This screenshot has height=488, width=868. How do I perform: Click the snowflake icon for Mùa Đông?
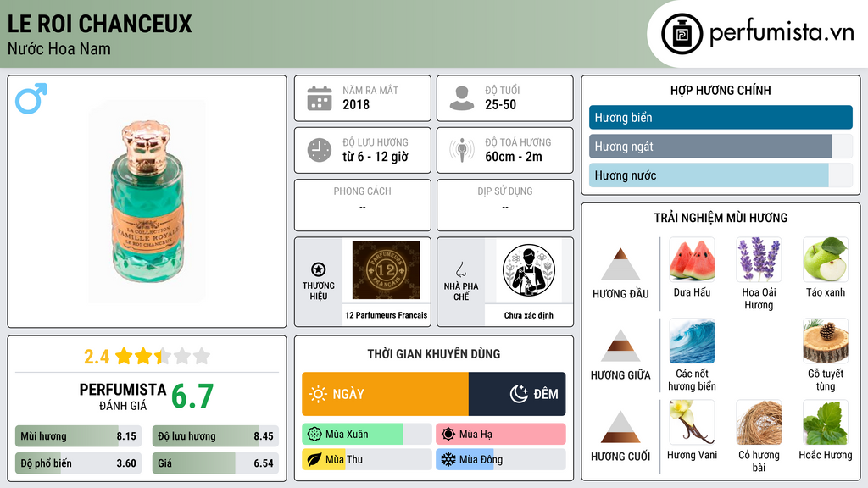(448, 459)
